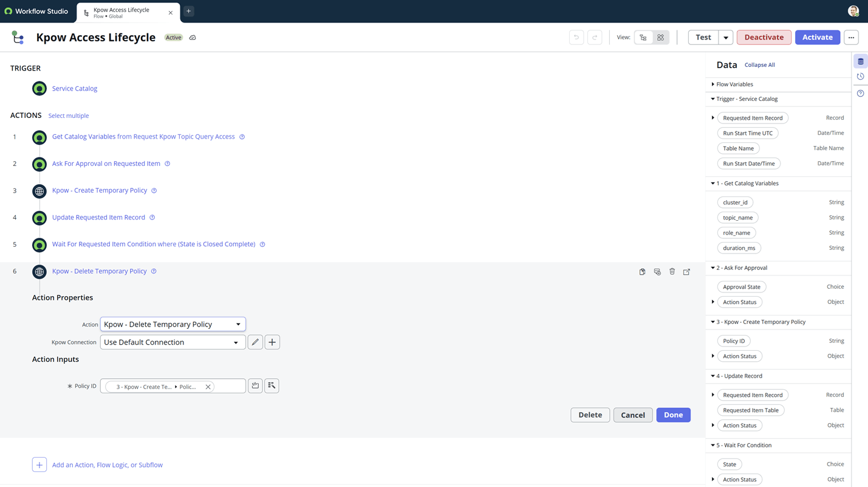The width and height of the screenshot is (868, 487).
Task: Click info icon beside Delete Temporary Policy
Action: [154, 271]
